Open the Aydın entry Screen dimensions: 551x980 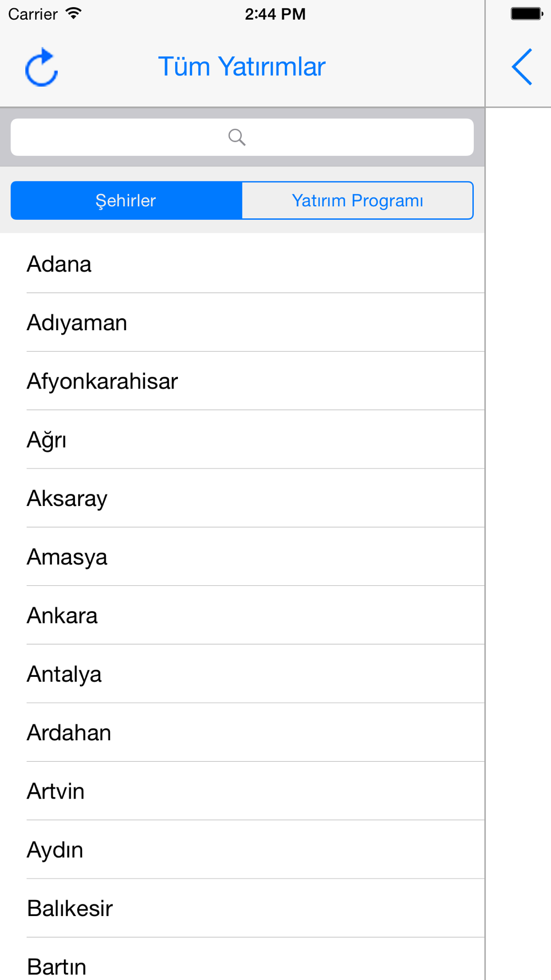click(x=242, y=849)
